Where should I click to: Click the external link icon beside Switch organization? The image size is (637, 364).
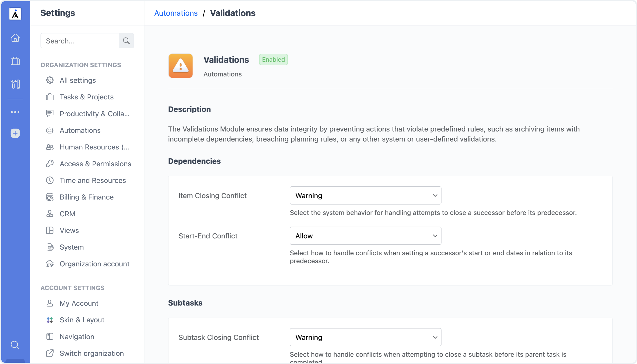[x=50, y=353]
